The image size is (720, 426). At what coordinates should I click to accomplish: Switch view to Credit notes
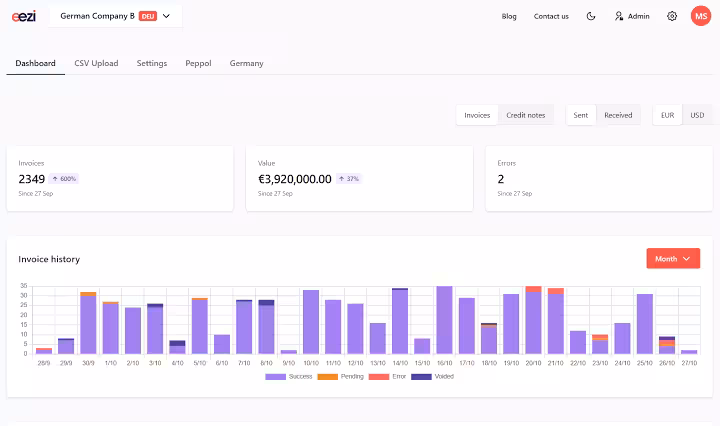tap(526, 115)
